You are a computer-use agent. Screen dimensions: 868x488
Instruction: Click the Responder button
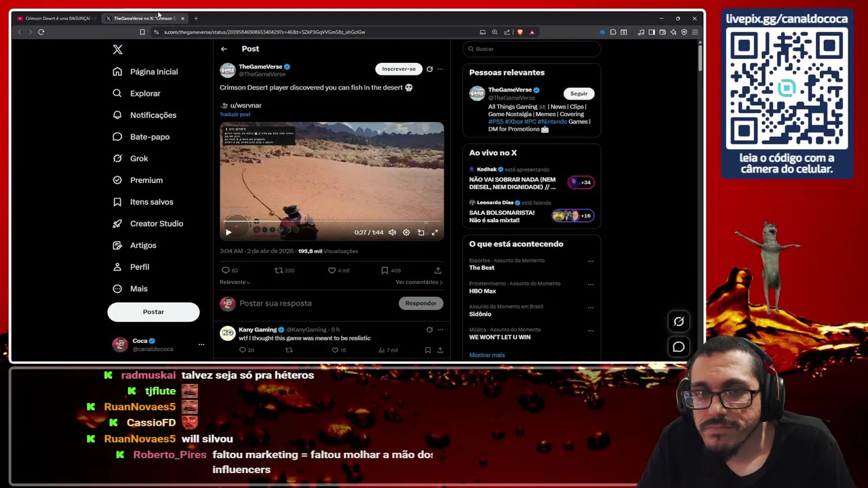point(420,303)
